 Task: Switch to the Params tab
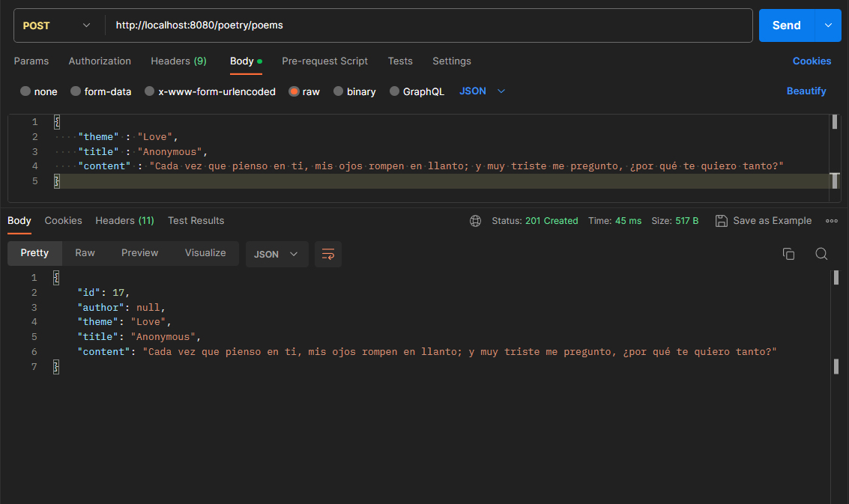pyautogui.click(x=31, y=61)
